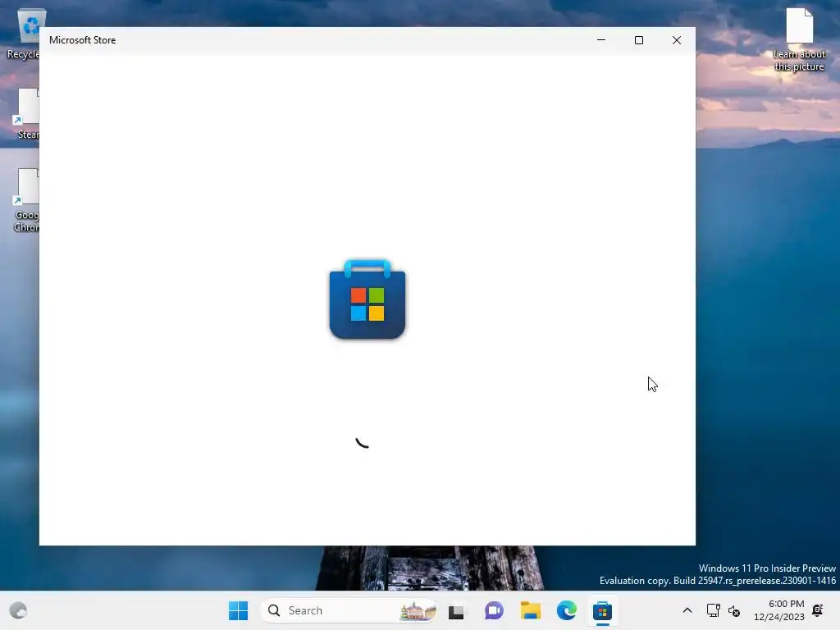The image size is (840, 630).
Task: Select the Google Chrome desktop shortcut
Action: point(25,200)
